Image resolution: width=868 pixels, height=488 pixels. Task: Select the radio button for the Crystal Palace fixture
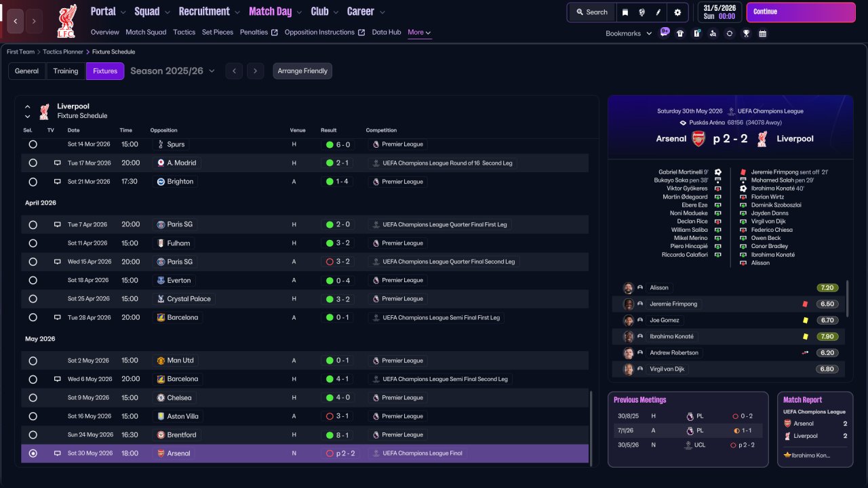pos(33,299)
